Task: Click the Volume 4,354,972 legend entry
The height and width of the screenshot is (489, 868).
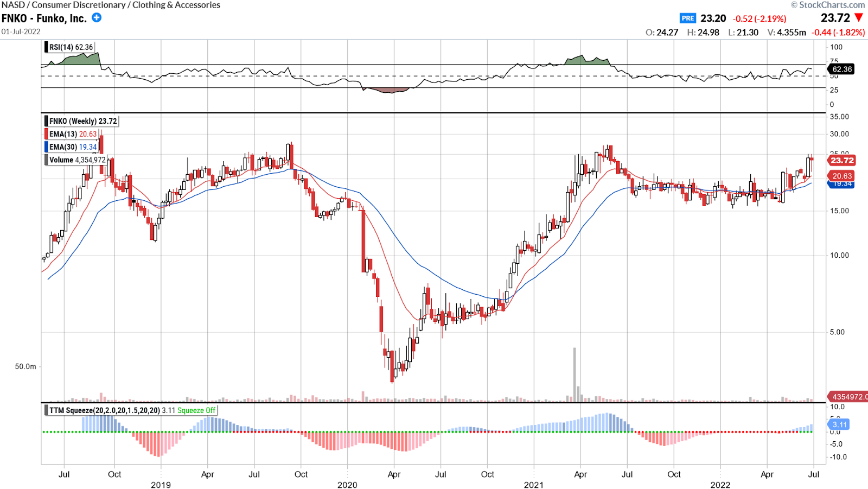Action: pyautogui.click(x=77, y=160)
